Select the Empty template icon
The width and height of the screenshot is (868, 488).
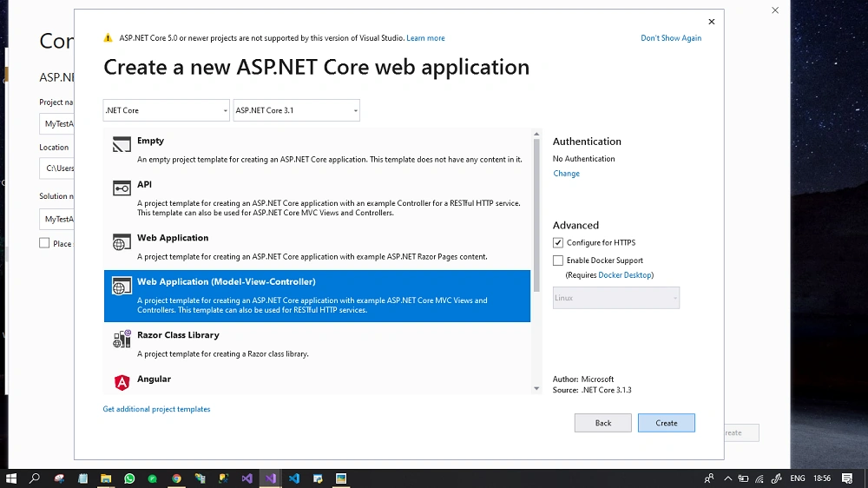click(x=122, y=144)
